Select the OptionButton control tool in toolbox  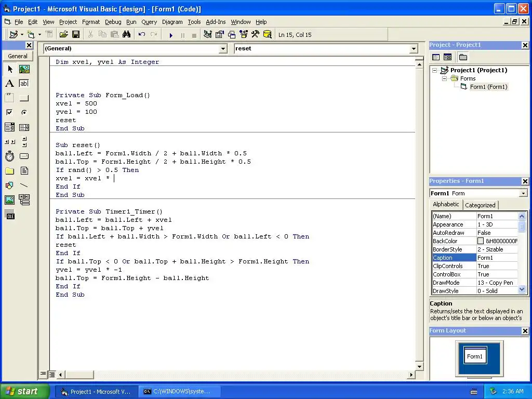point(24,112)
